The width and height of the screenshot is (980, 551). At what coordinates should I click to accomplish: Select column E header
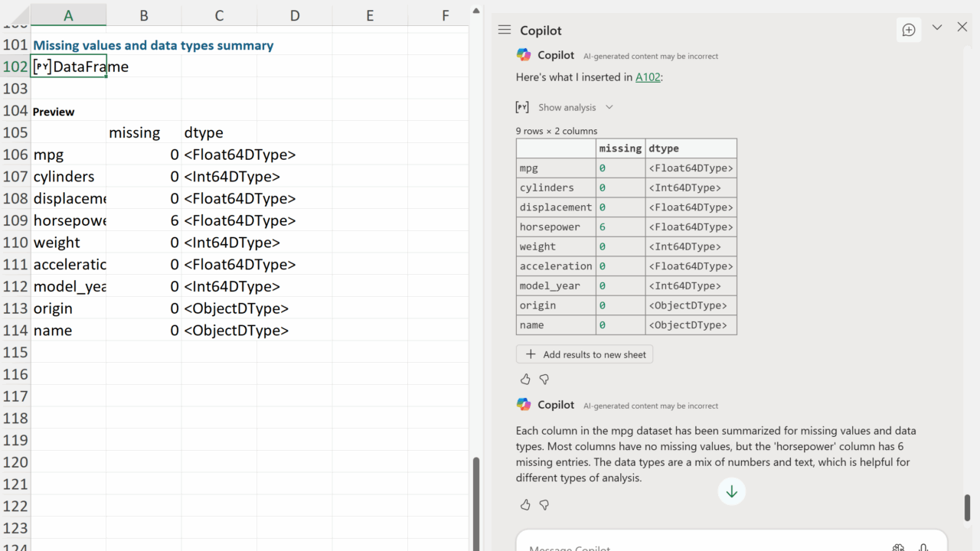[370, 15]
